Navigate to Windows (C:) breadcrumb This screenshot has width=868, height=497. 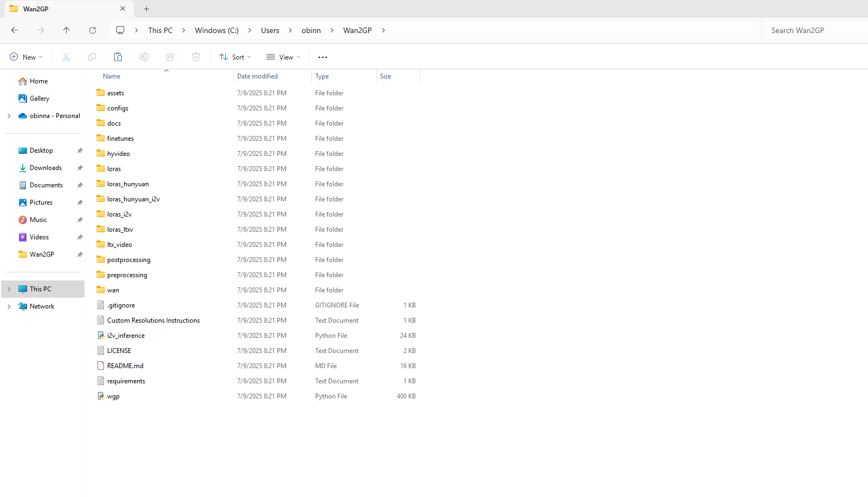(217, 30)
